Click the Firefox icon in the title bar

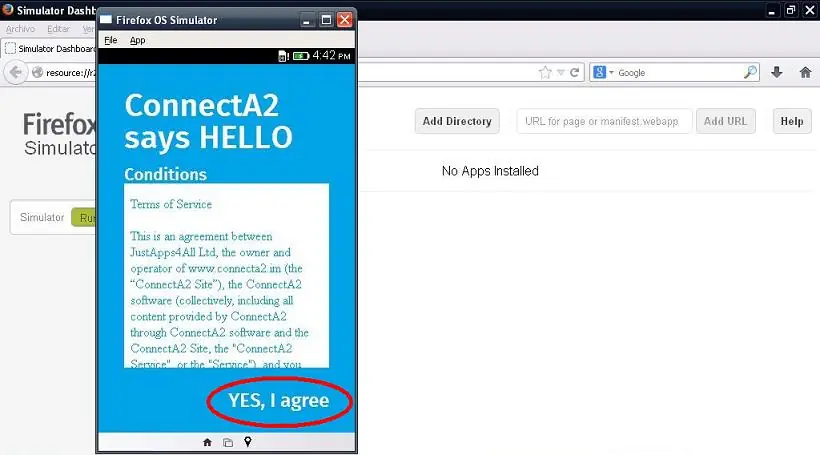click(x=7, y=9)
